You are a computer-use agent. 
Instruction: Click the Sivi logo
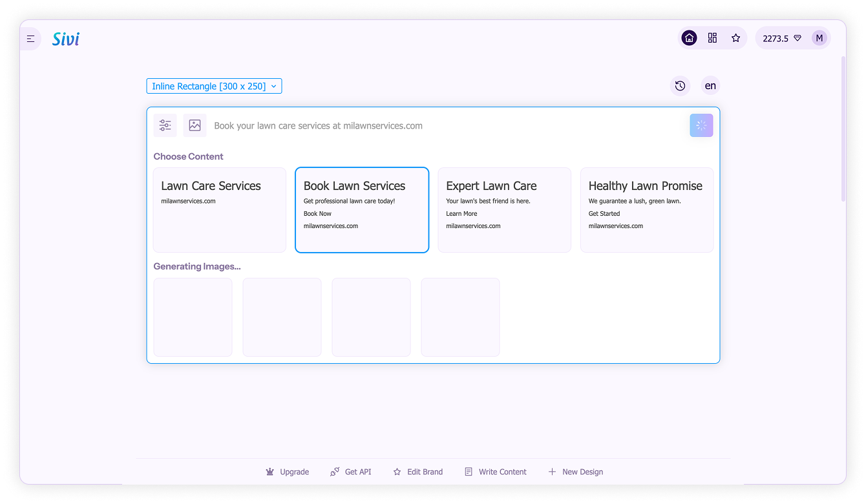point(66,39)
